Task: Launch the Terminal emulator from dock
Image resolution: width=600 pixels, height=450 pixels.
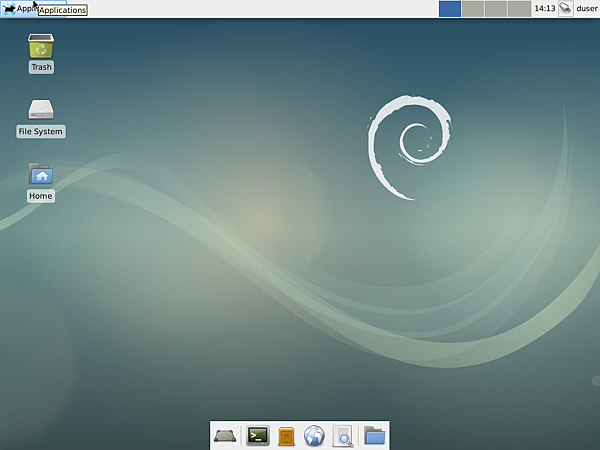Action: (258, 436)
